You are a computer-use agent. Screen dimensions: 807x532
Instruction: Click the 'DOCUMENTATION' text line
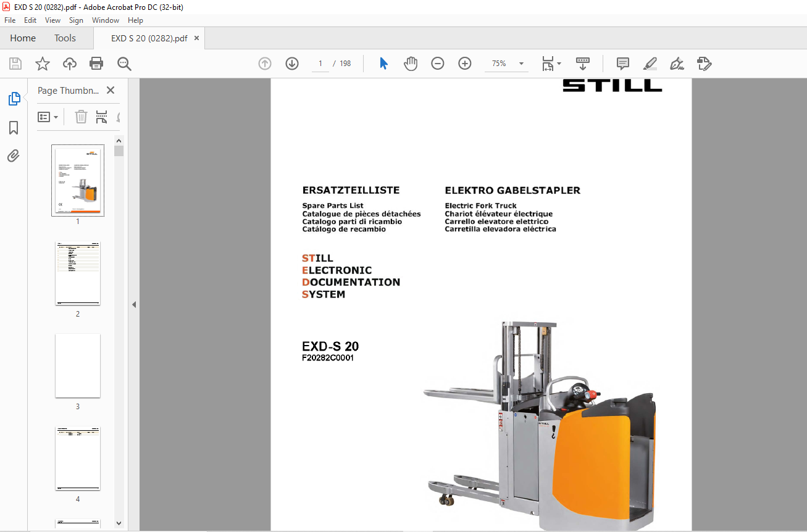[351, 282]
